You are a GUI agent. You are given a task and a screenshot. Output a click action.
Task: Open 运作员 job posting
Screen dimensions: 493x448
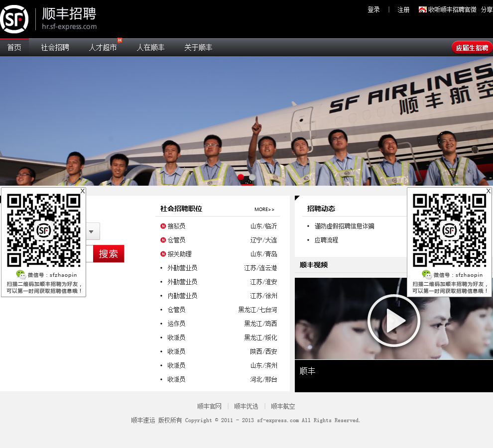(176, 324)
